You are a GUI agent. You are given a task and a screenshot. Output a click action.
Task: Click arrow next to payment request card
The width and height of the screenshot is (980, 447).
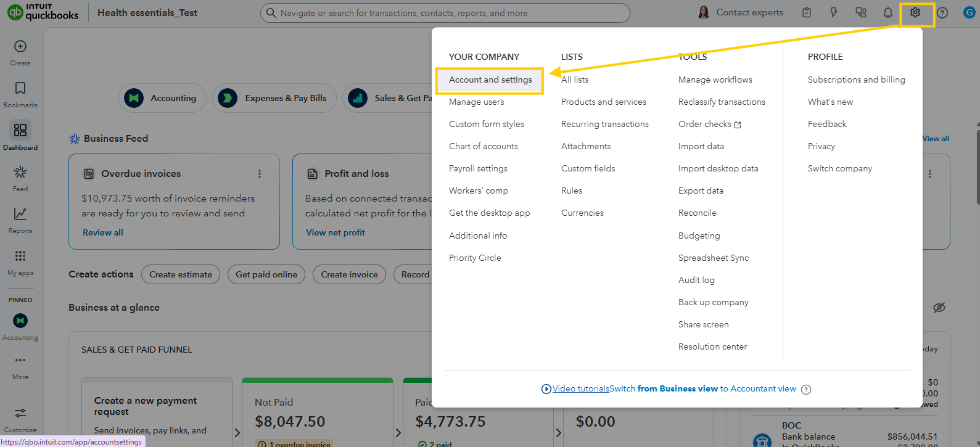pyautogui.click(x=237, y=433)
